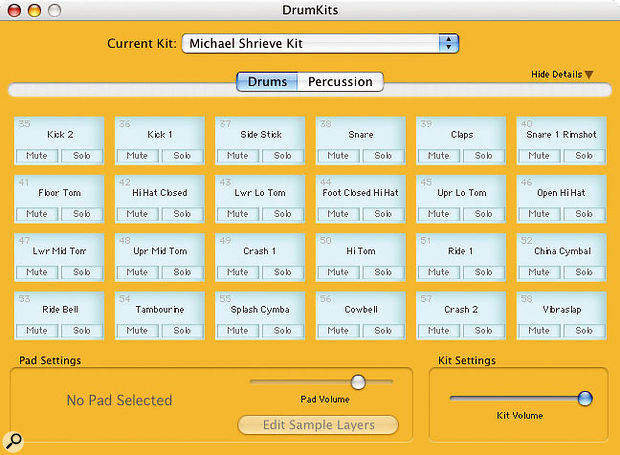
Task: Switch to the Percussion tab
Action: [340, 82]
